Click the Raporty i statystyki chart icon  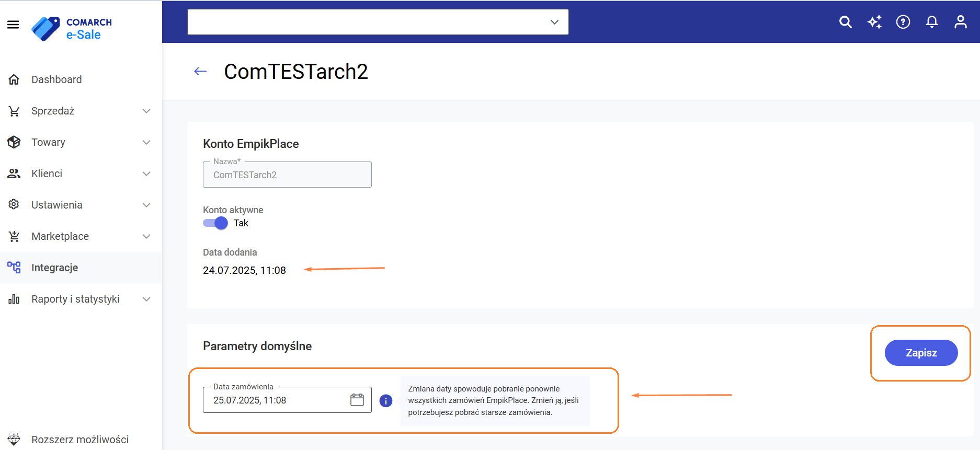(14, 299)
